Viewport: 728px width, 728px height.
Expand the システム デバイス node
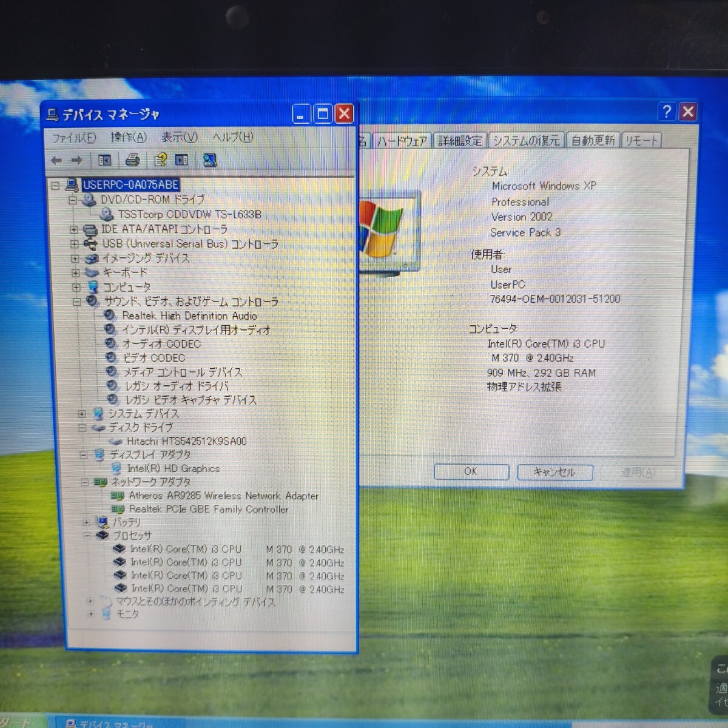(x=82, y=414)
